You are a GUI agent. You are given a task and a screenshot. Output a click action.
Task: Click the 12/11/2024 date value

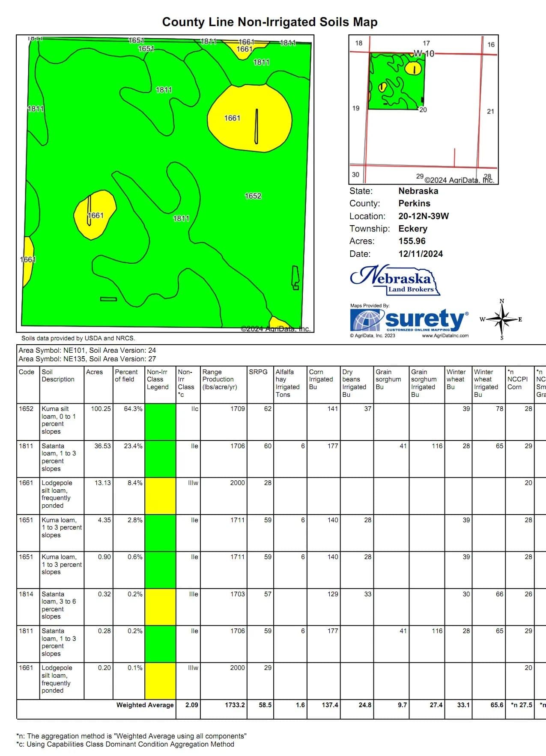click(421, 254)
